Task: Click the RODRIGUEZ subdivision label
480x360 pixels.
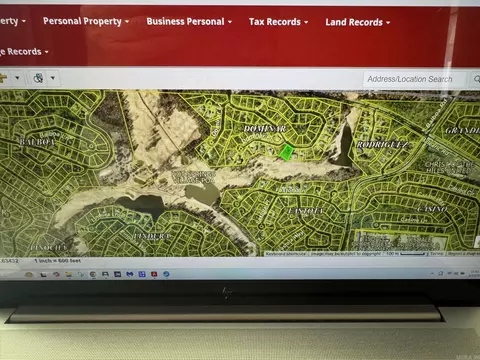Action: tap(382, 145)
